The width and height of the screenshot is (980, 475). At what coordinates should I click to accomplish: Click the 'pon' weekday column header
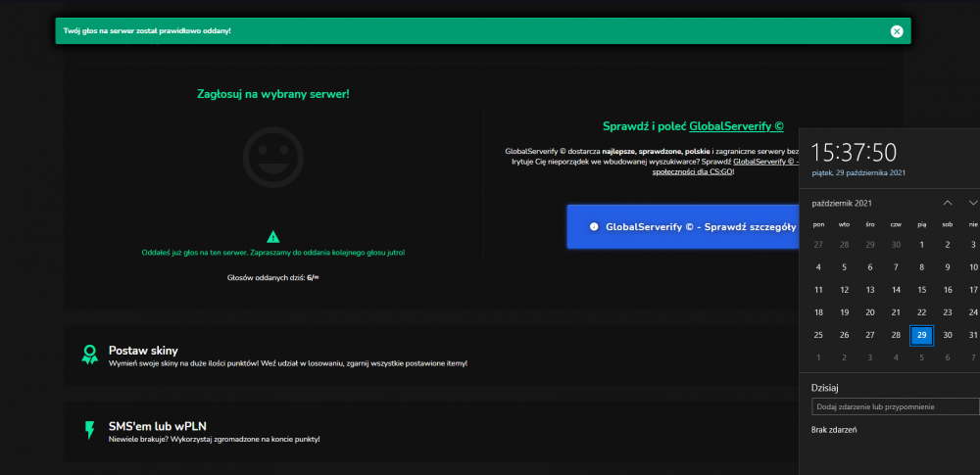point(818,224)
